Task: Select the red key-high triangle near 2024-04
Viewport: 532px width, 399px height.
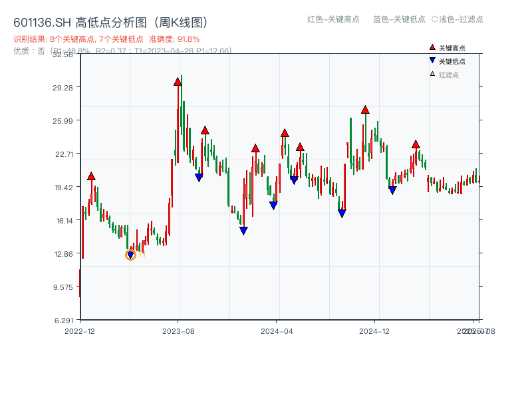Action: point(284,134)
